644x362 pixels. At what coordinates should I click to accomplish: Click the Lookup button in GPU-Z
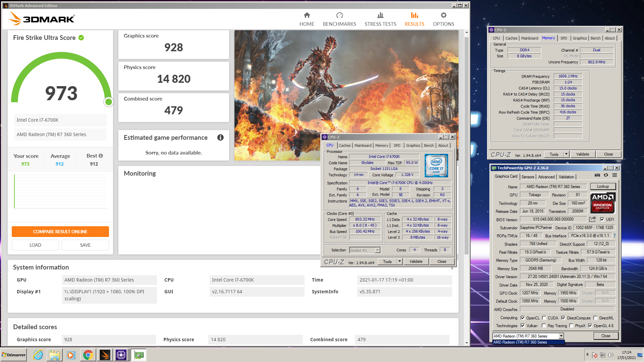pyautogui.click(x=602, y=186)
